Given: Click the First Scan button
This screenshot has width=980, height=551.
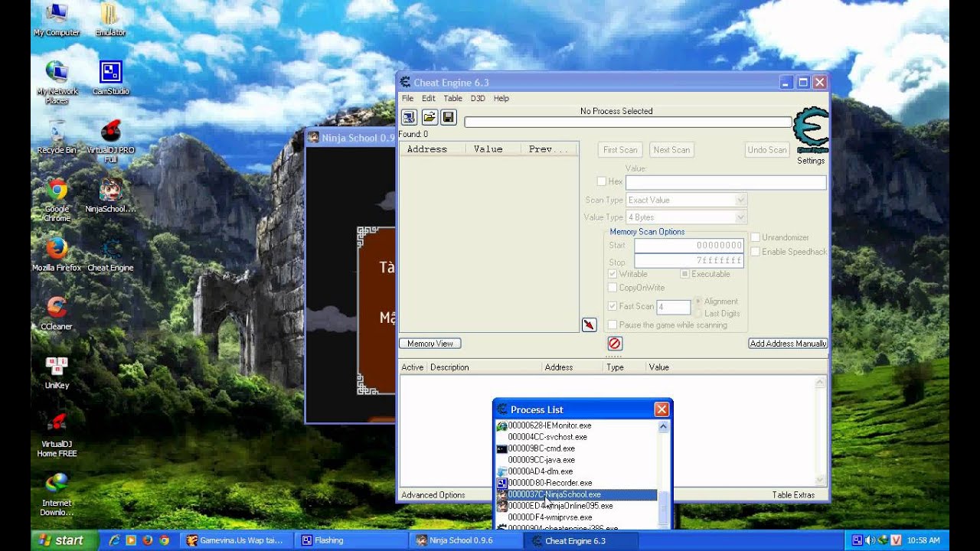Looking at the screenshot, I should 620,150.
